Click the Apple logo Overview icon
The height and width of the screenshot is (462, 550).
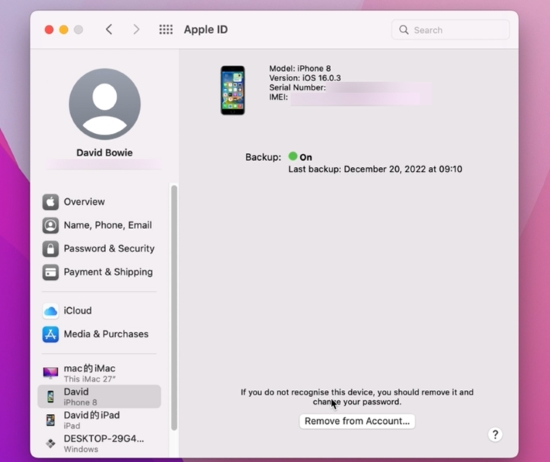coord(51,202)
